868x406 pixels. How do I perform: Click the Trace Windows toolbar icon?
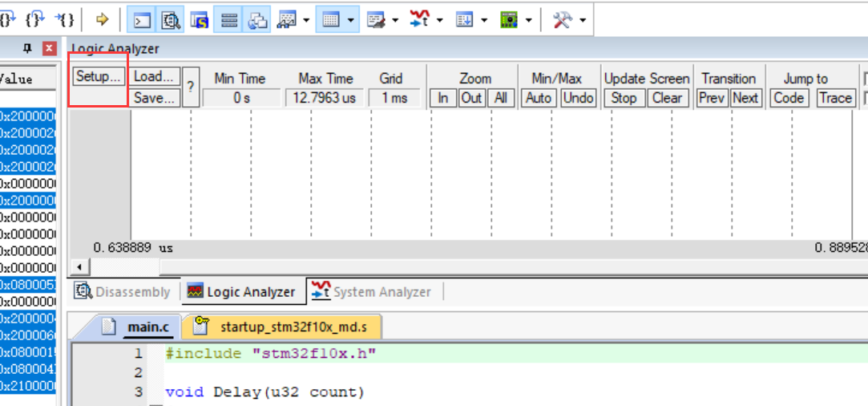464,21
